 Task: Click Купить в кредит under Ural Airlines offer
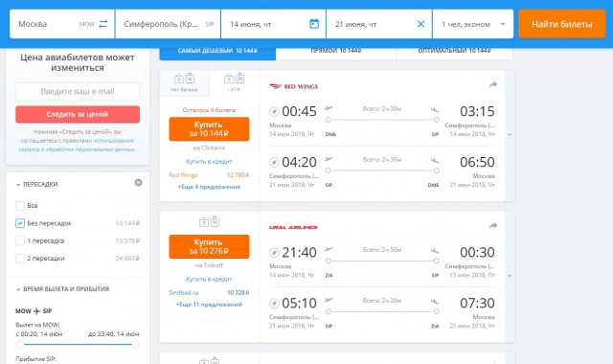209,279
